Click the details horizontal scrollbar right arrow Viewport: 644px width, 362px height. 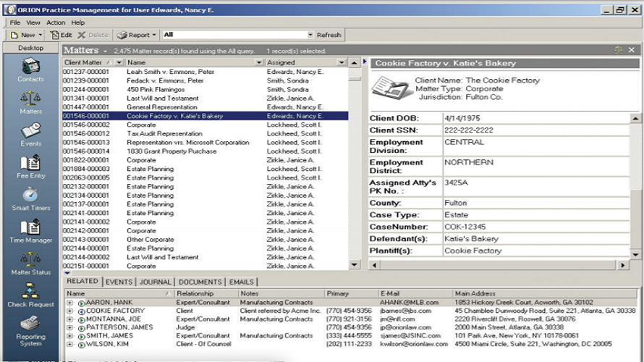click(x=622, y=266)
